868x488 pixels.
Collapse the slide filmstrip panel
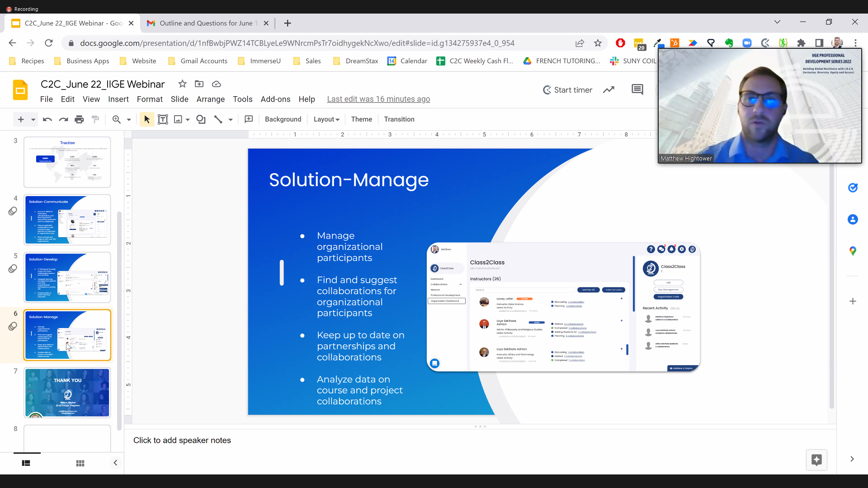[115, 463]
